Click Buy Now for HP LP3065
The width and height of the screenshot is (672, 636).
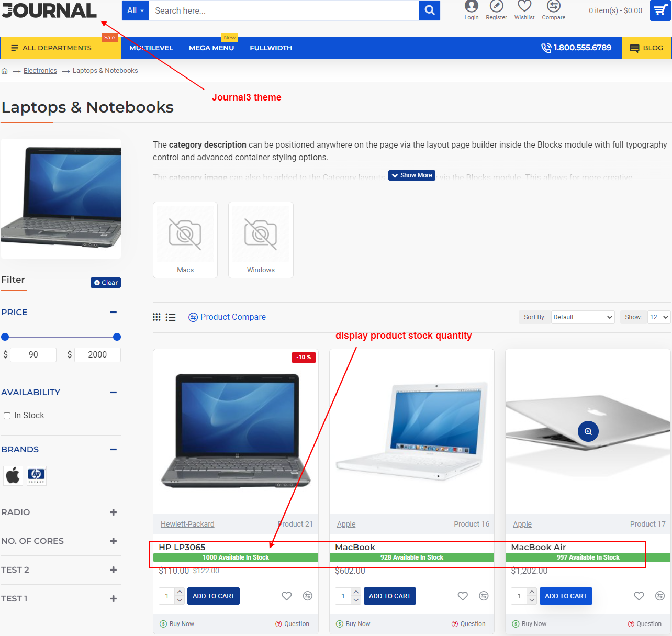[x=177, y=624]
